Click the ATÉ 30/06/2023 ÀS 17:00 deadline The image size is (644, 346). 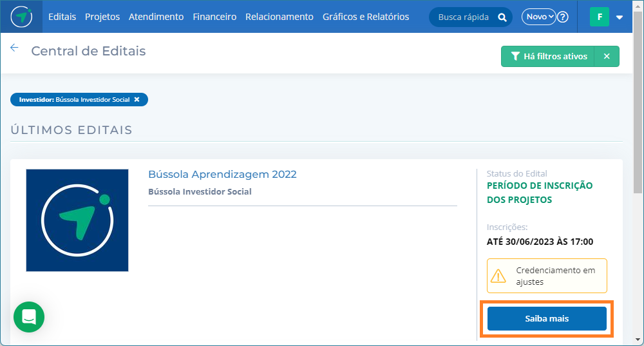(x=540, y=242)
